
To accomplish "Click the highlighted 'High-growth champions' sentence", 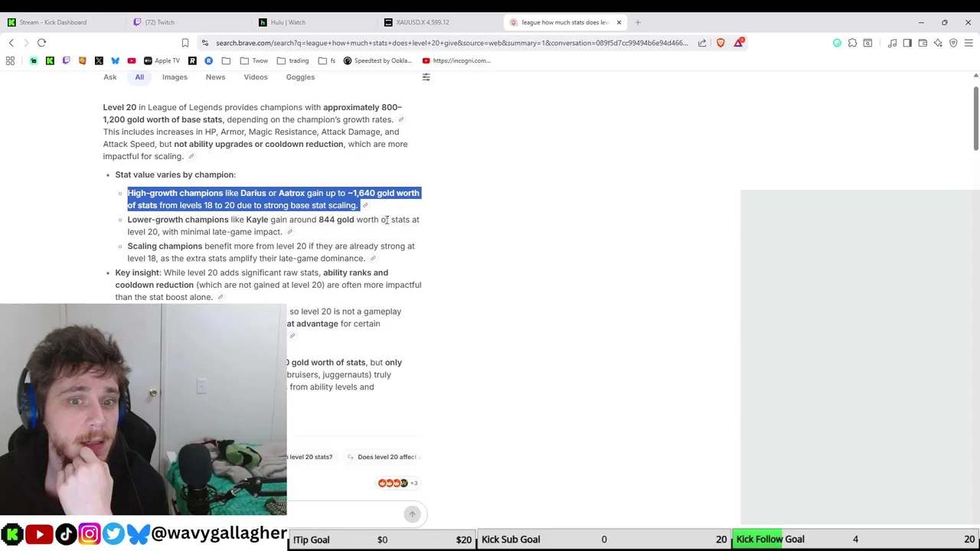I will click(274, 199).
